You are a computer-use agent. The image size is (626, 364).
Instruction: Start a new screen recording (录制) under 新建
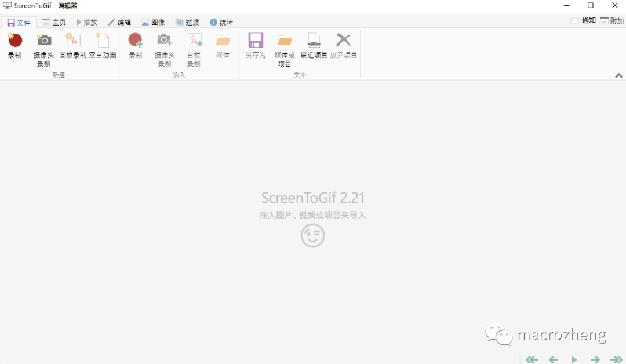[x=14, y=46]
